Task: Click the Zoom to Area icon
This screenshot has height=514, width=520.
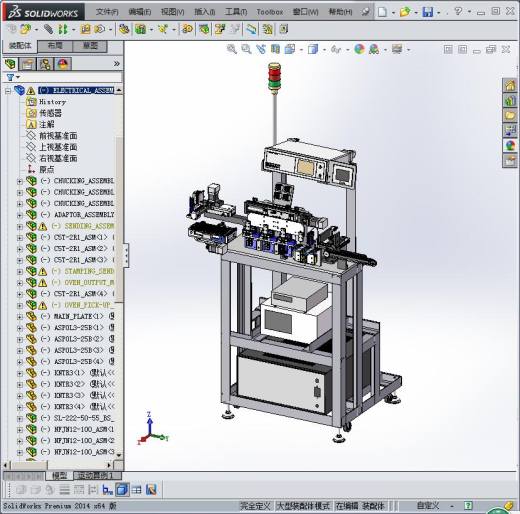Action: pos(246,49)
